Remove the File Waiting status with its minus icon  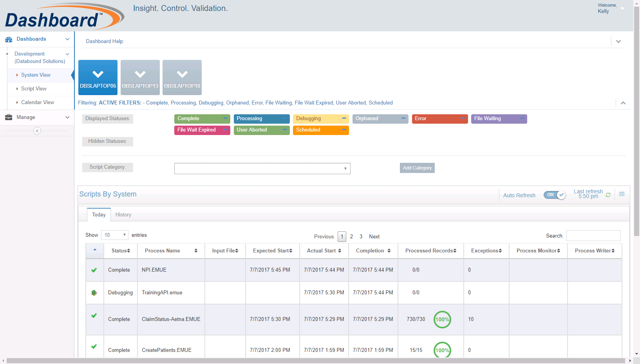pos(522,118)
